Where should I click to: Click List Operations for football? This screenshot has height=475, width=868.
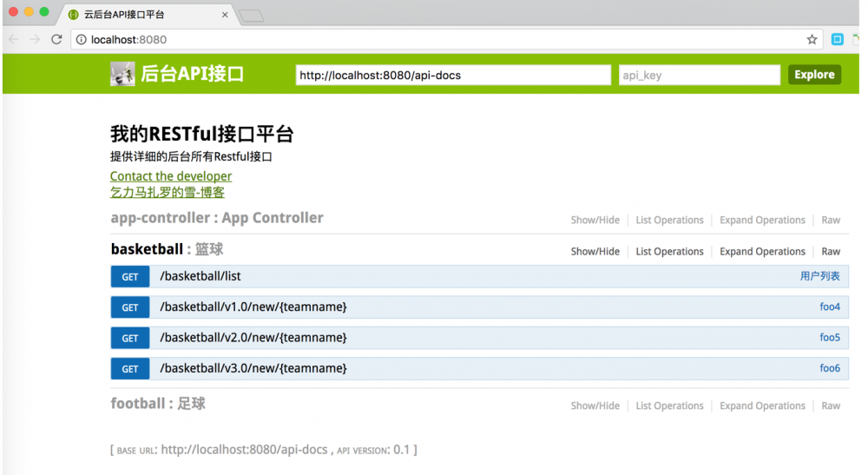(x=669, y=406)
